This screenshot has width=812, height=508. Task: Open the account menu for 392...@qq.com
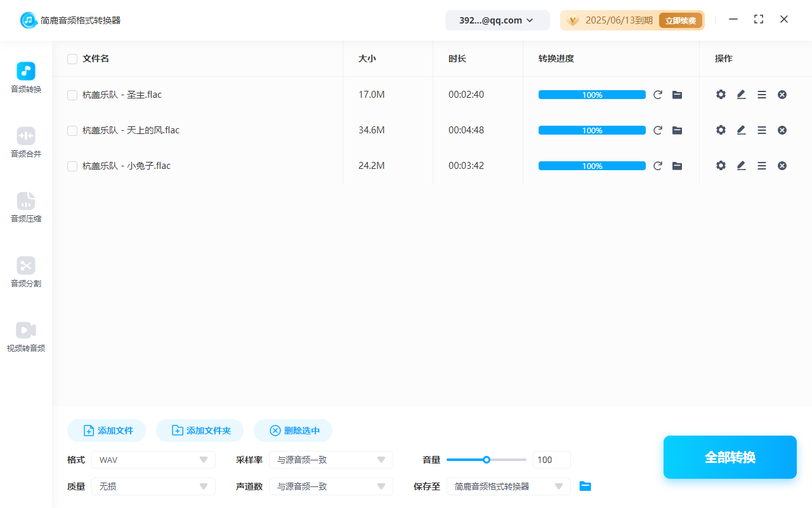click(x=497, y=20)
